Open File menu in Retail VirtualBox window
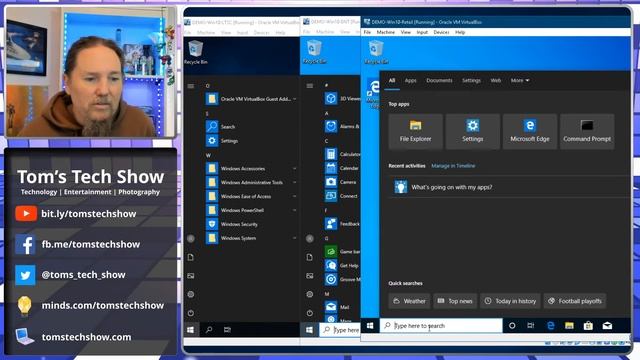Viewport: 640px width, 360px height. pyautogui.click(x=367, y=32)
